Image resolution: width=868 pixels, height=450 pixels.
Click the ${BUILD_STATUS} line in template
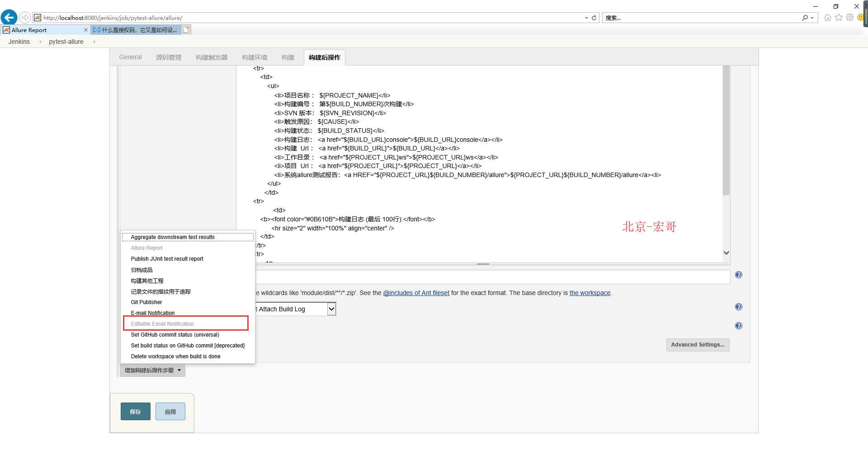[329, 131]
